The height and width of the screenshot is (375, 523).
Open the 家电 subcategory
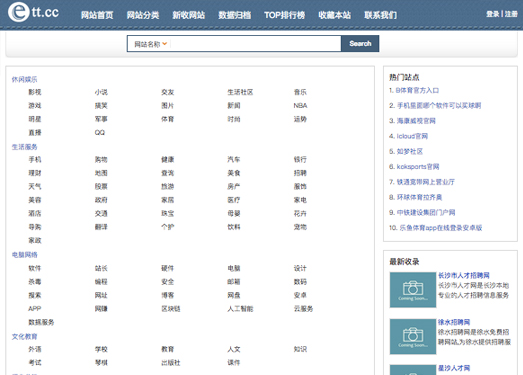tap(300, 200)
